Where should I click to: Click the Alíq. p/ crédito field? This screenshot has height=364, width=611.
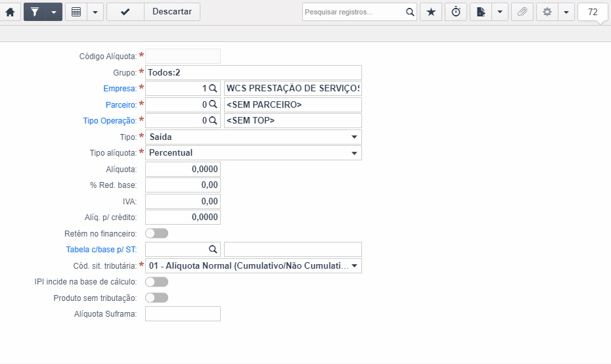pyautogui.click(x=183, y=217)
